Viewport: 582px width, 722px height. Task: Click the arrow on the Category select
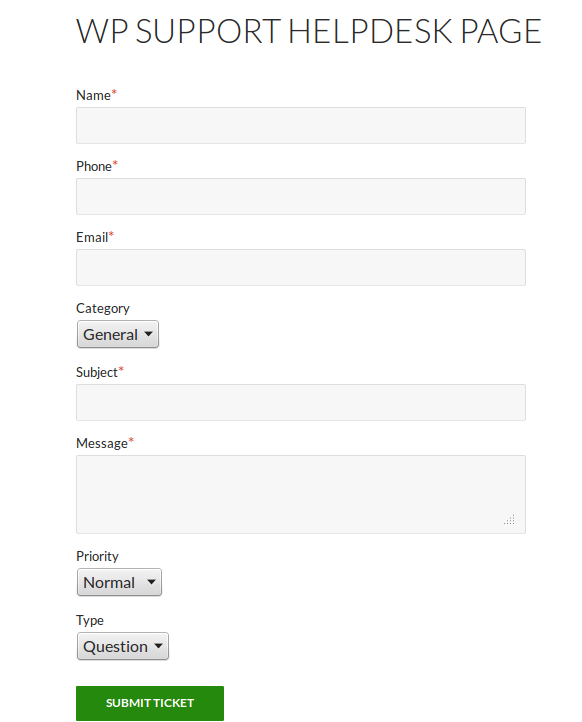(148, 334)
